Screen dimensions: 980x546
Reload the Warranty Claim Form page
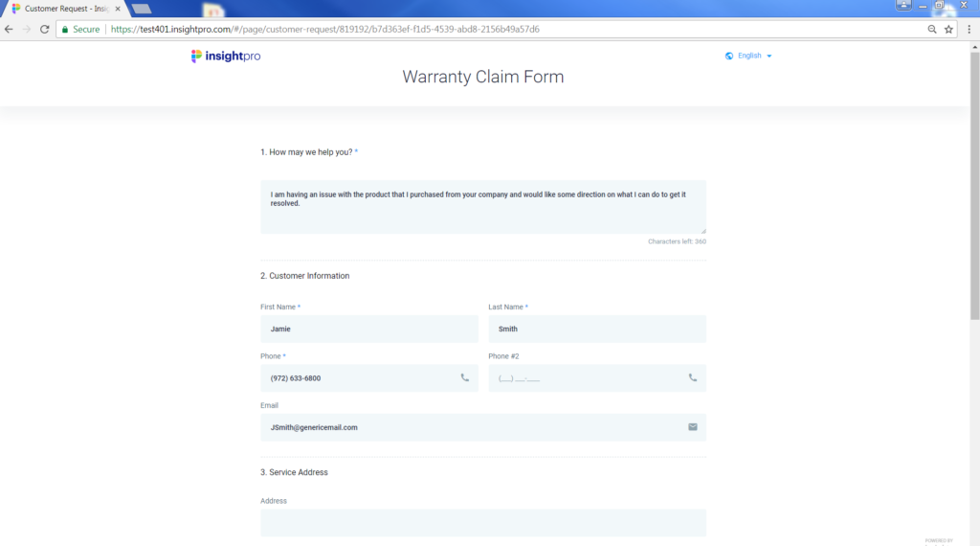pyautogui.click(x=44, y=30)
